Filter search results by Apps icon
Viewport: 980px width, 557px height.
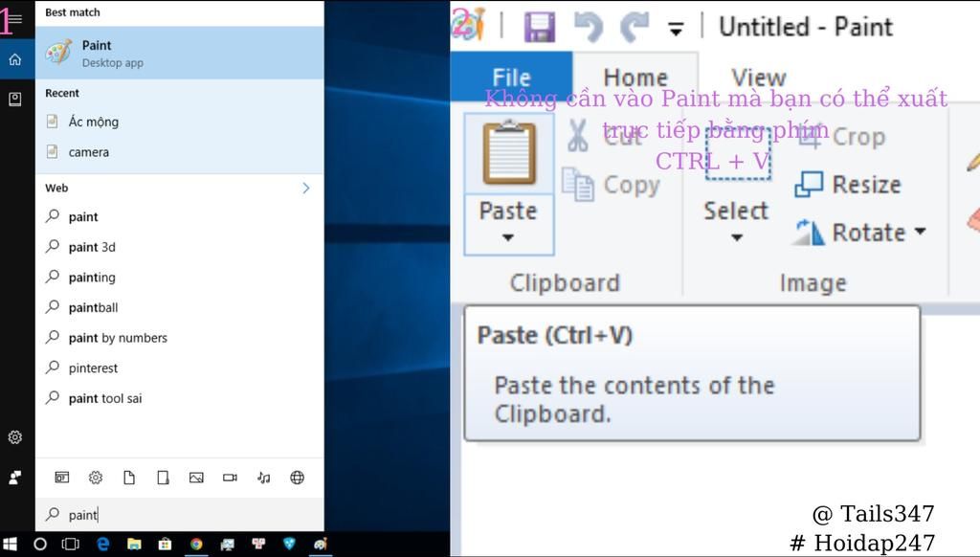pyautogui.click(x=62, y=478)
